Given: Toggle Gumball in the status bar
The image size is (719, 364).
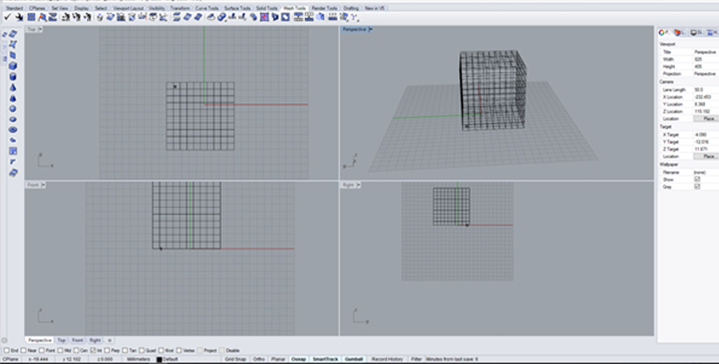Looking at the screenshot, I should [354, 359].
